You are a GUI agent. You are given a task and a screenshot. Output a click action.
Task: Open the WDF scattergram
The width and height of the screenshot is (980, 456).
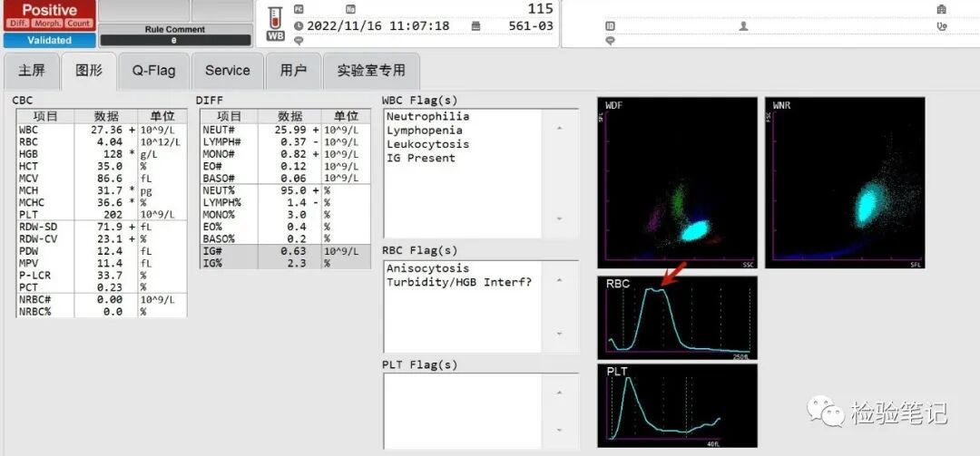click(x=677, y=182)
